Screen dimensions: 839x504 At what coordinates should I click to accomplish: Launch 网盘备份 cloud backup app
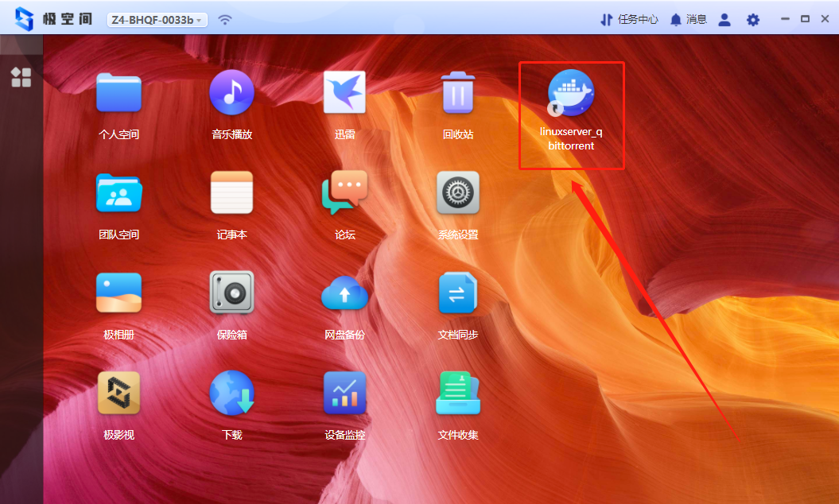click(x=344, y=293)
